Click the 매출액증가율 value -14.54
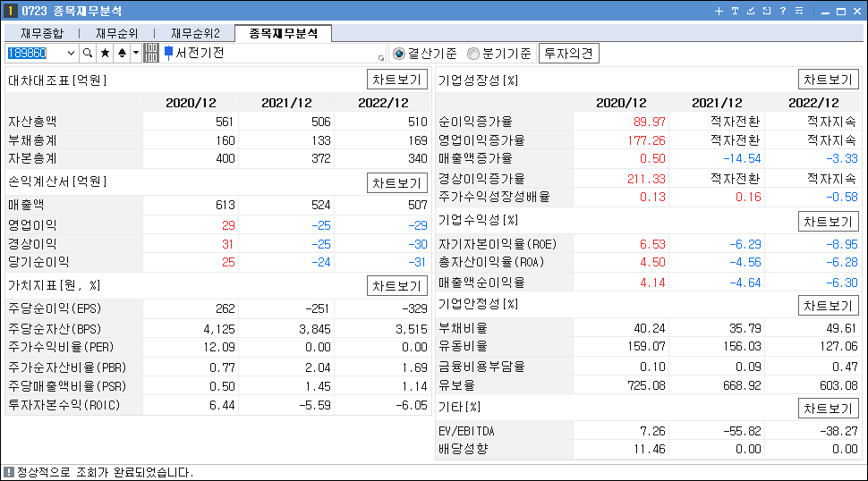The height and width of the screenshot is (481, 868). pos(742,158)
